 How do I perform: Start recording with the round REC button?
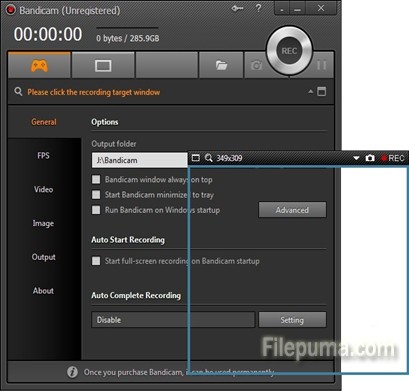pos(289,51)
